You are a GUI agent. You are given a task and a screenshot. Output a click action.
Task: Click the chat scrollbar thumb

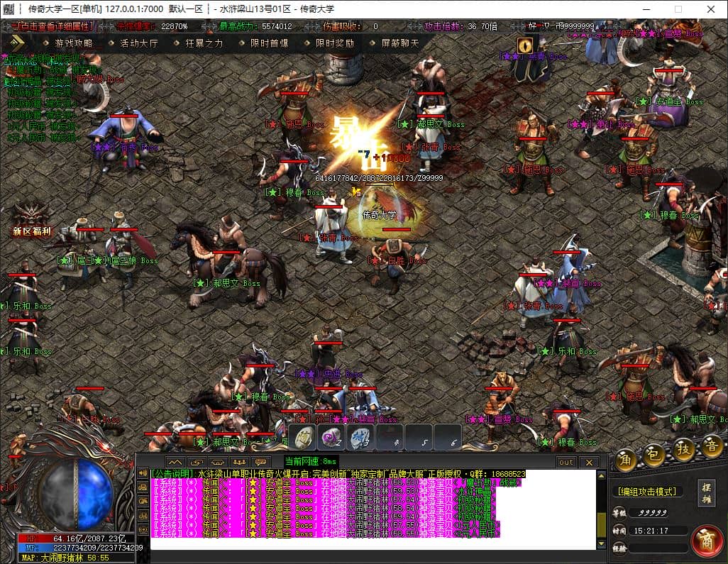pyautogui.click(x=601, y=525)
